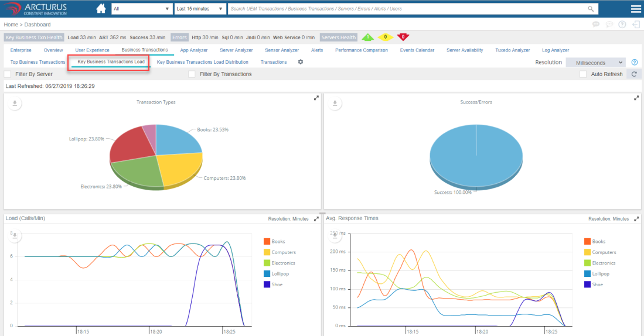Turn on the Auto Refresh checkbox

click(583, 74)
